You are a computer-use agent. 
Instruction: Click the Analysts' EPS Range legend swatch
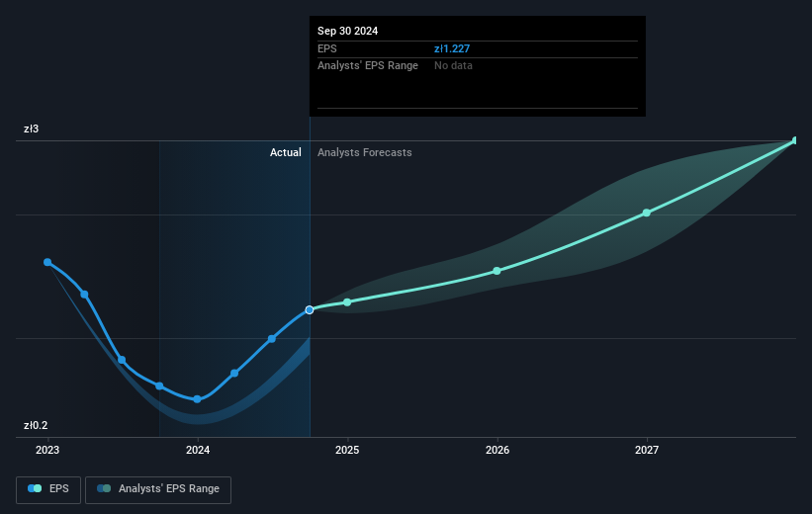104,488
